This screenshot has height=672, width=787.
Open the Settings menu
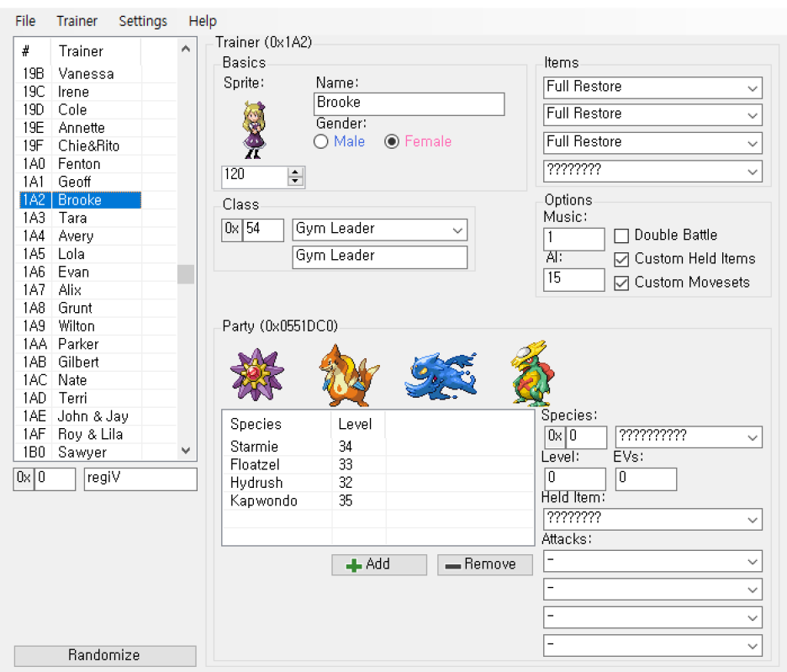[x=143, y=21]
